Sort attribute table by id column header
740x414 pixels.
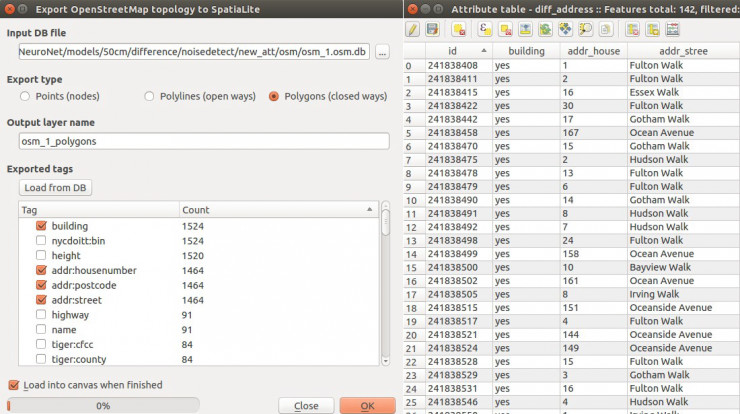pyautogui.click(x=459, y=51)
